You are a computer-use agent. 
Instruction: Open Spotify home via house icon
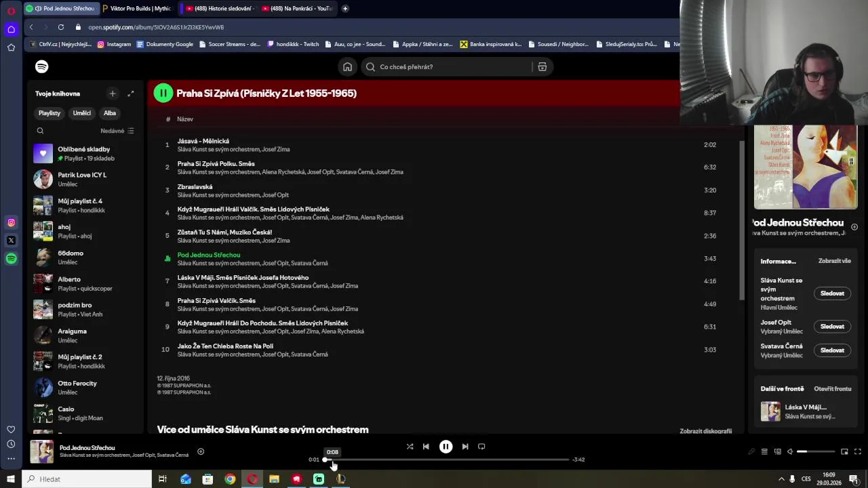click(347, 66)
